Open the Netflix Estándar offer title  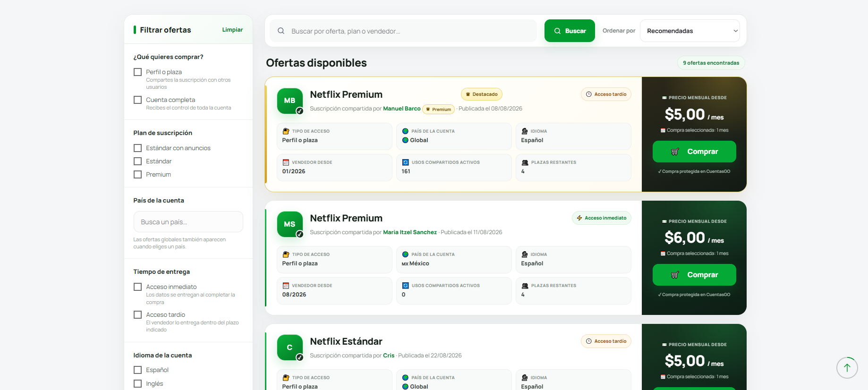click(346, 341)
